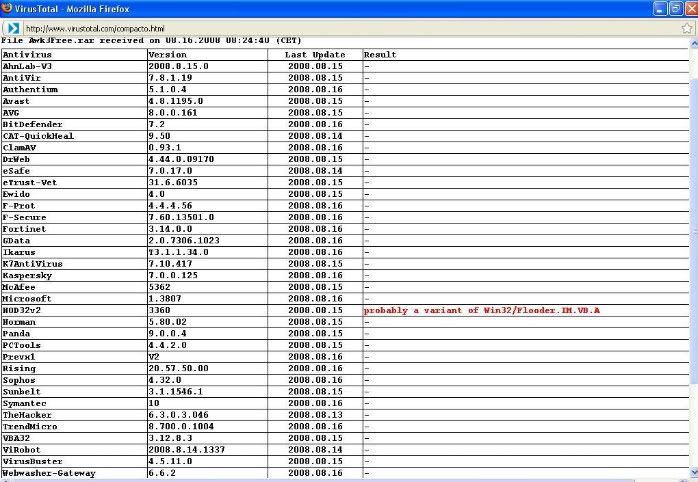This screenshot has height=482, width=698.
Task: Click the bookmark star icon
Action: 687,28
